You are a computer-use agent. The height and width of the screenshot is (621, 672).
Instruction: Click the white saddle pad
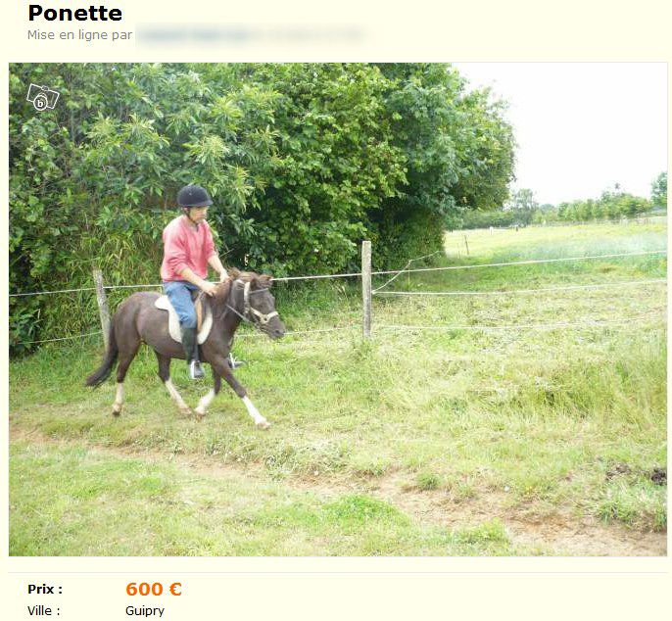pos(182,319)
